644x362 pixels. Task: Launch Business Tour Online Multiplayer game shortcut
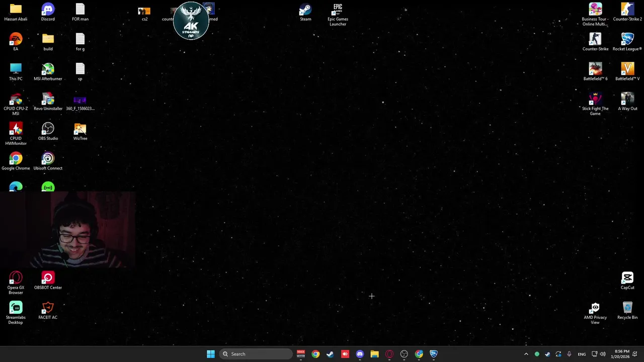(595, 15)
